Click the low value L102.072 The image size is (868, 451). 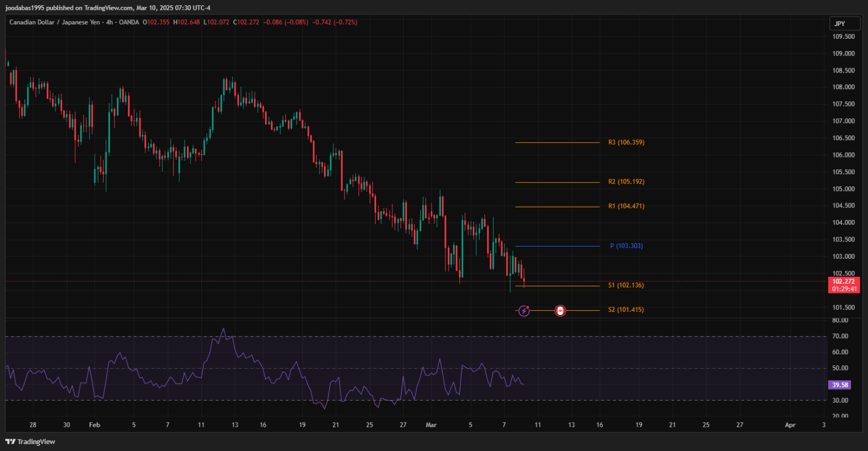[x=216, y=22]
